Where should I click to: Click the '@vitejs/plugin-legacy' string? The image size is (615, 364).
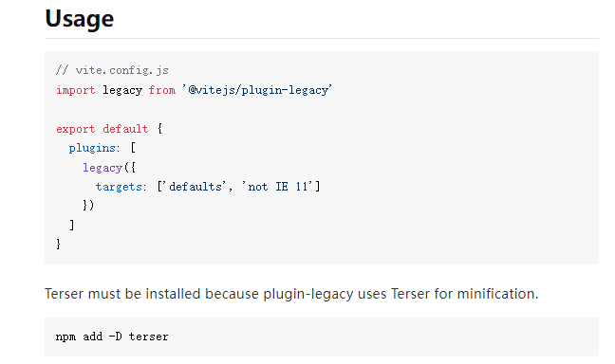pos(257,90)
